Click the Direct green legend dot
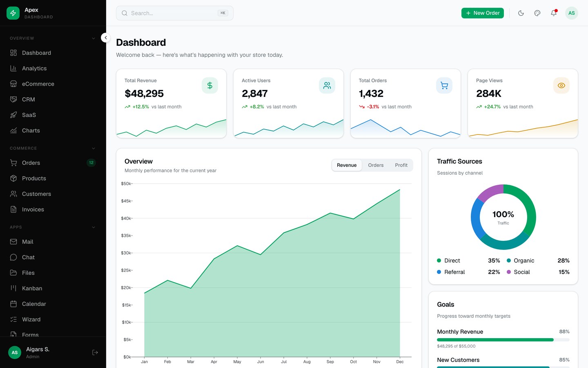Screen dimensions: 588x368 [x=439, y=260]
